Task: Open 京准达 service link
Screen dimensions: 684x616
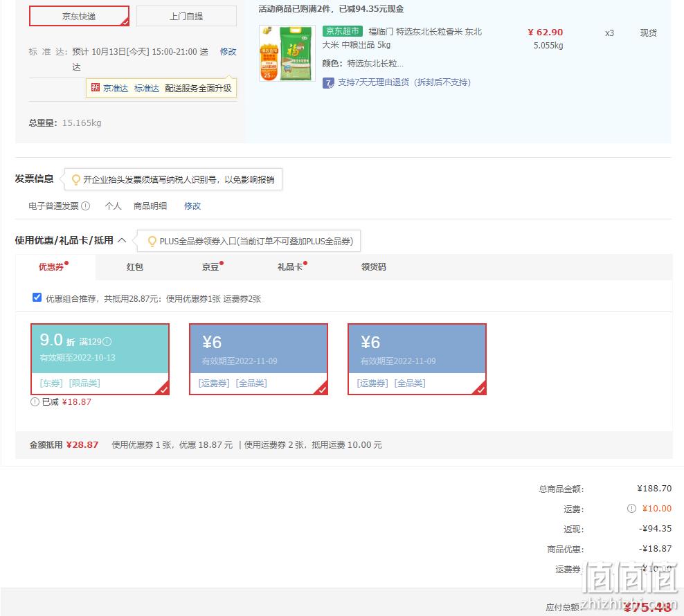Action: tap(116, 88)
